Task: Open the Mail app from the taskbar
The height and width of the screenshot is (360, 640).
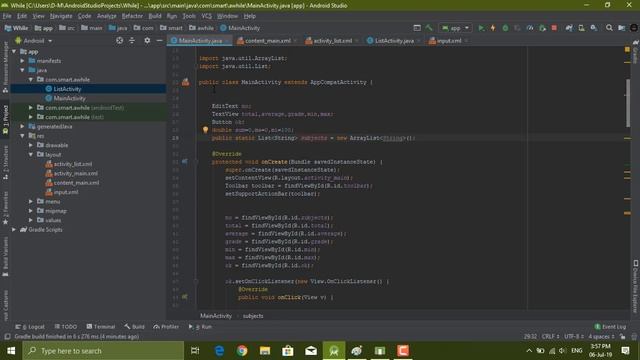Action: [311, 351]
